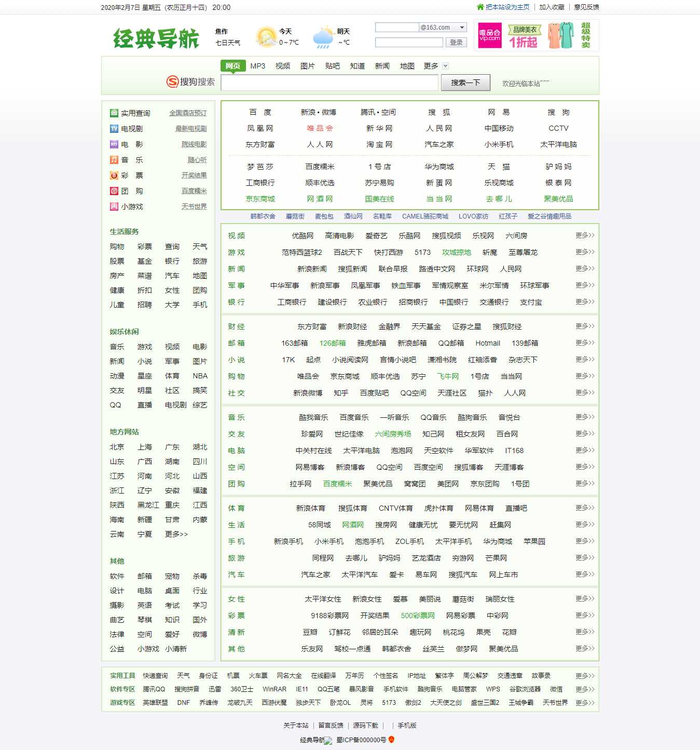Click the 实用查询 query sidebar icon
Screen dimensions: 700x750
coord(114,113)
